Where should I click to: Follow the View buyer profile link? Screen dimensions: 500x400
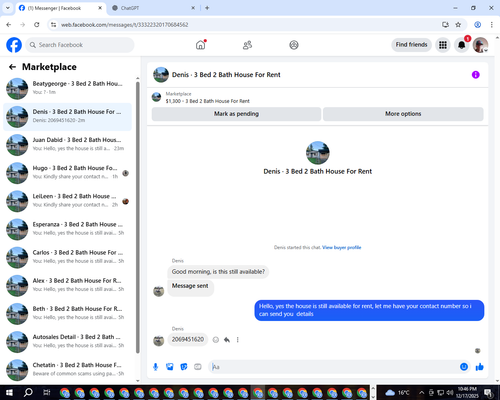[342, 247]
